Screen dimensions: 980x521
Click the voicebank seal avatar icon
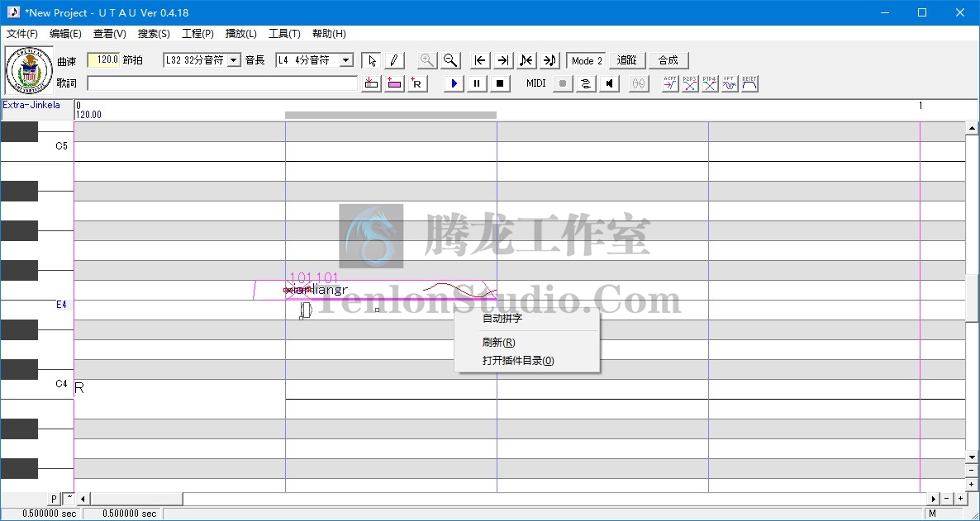tap(29, 70)
